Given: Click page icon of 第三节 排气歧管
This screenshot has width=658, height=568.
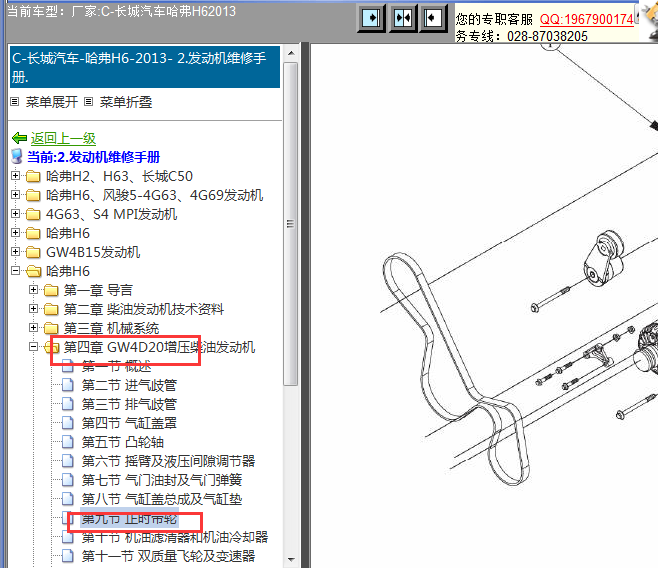Looking at the screenshot, I should [68, 404].
